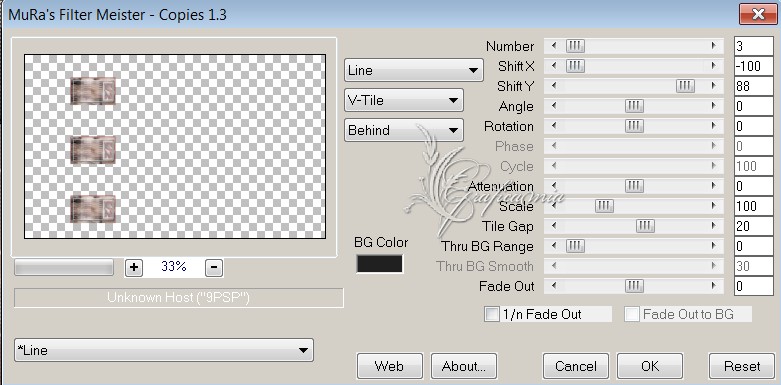Click the Fade Out slider left arrow
Screen dimensions: 781x385
[553, 286]
